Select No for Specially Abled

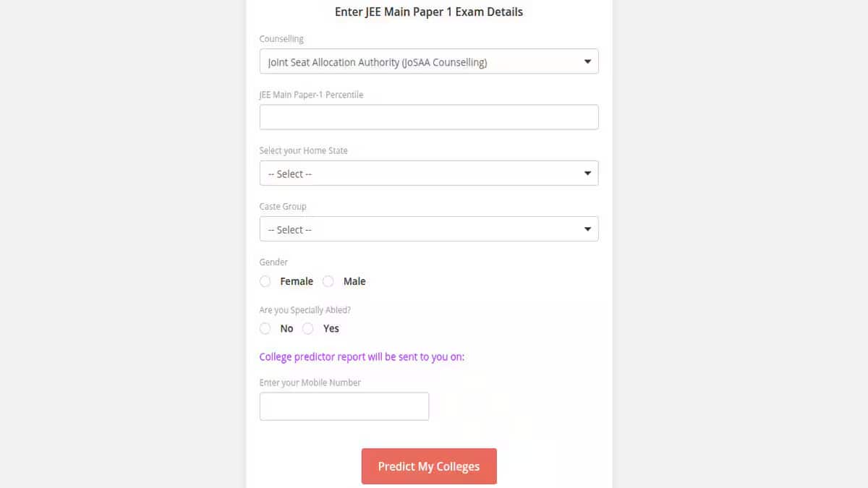click(265, 328)
